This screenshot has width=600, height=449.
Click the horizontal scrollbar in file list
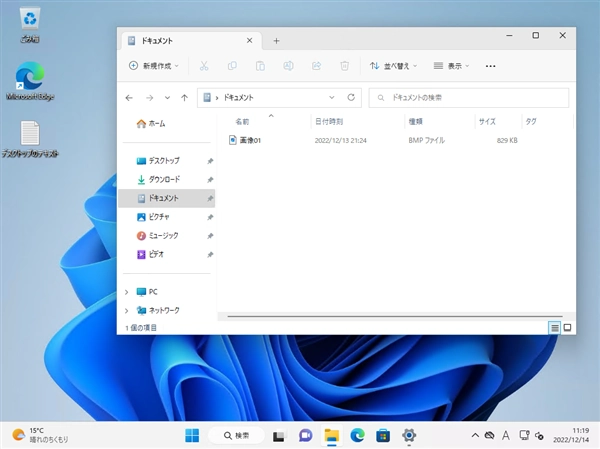395,317
